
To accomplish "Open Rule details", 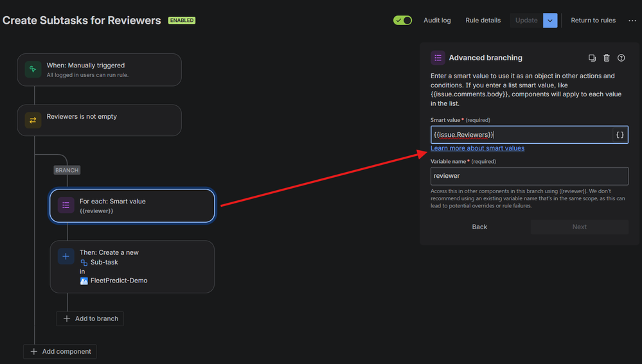I will [483, 21].
